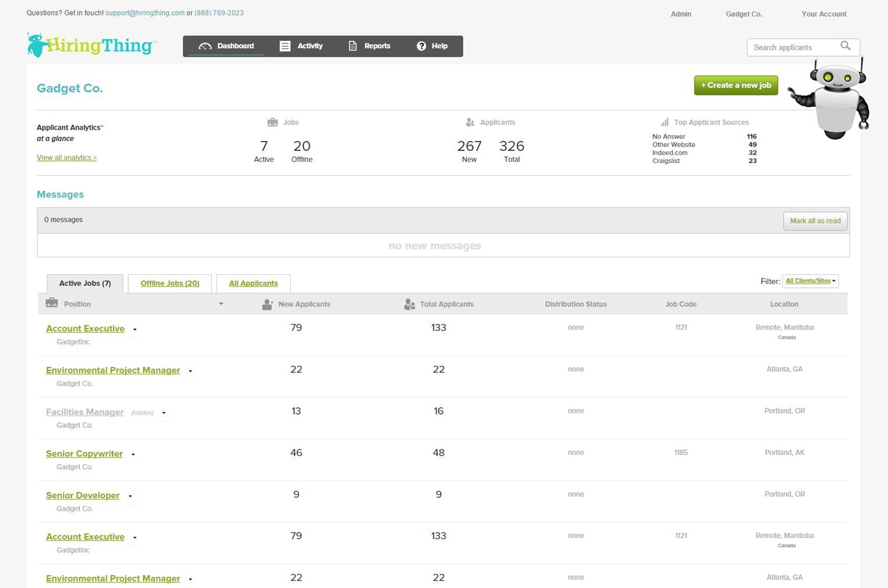Image resolution: width=888 pixels, height=588 pixels.
Task: Click the 46 new applicants for Senior Copywriter
Action: (296, 452)
